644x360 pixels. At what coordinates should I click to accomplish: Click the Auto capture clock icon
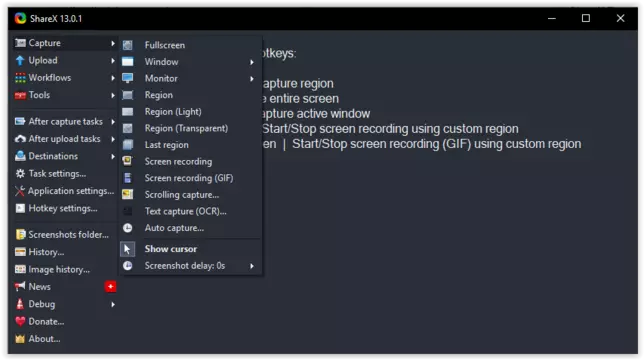click(x=128, y=228)
